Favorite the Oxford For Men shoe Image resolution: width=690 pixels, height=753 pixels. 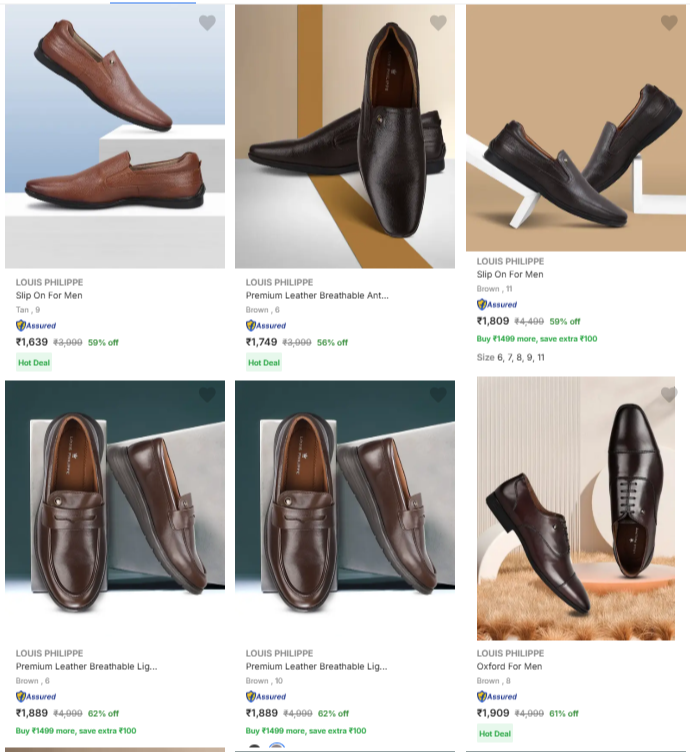point(669,395)
